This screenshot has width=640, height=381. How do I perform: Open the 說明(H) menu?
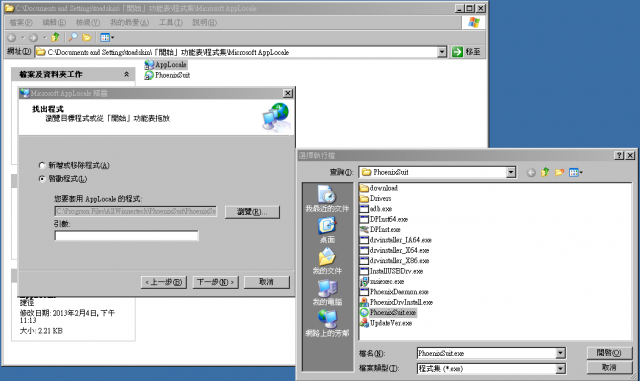204,22
